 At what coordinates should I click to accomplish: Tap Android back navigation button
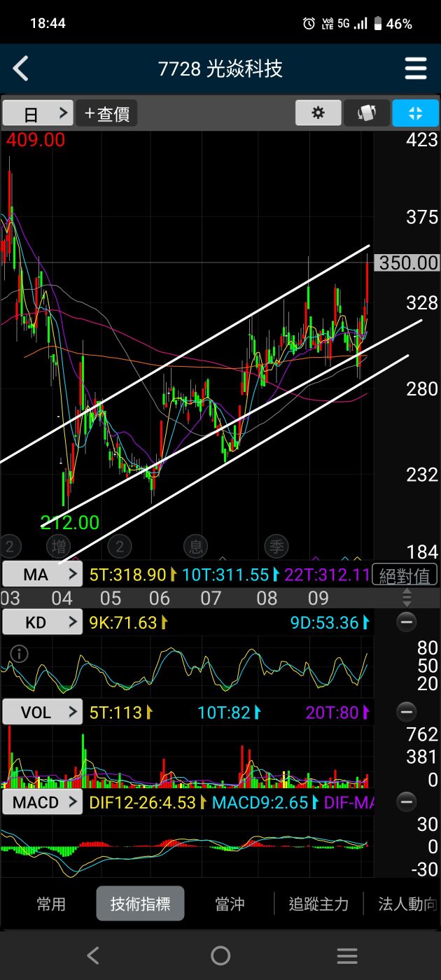point(93,955)
